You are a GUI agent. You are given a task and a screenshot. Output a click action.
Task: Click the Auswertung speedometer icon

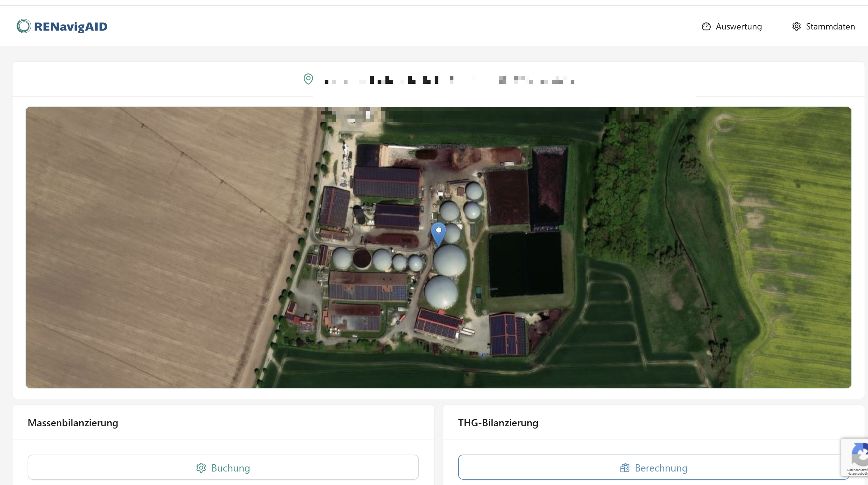[x=706, y=27]
